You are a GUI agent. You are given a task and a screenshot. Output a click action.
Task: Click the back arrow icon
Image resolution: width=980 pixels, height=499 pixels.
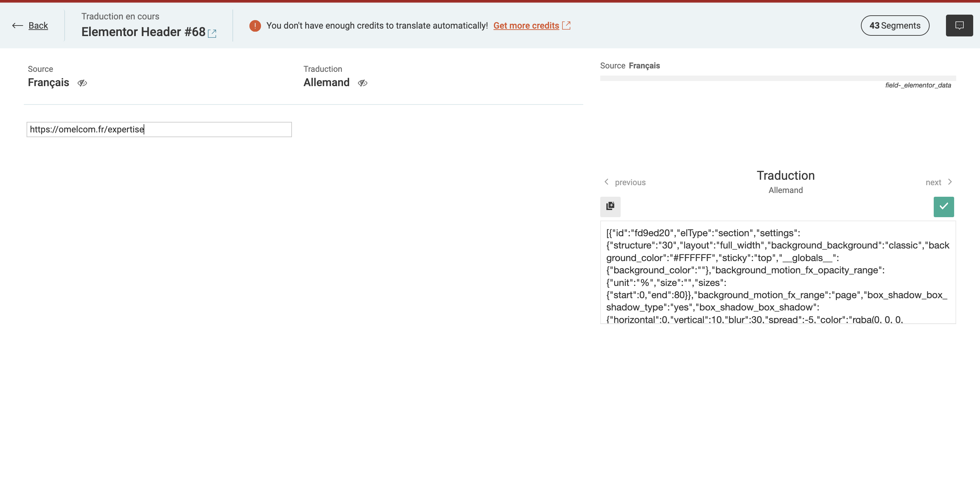[x=17, y=26]
